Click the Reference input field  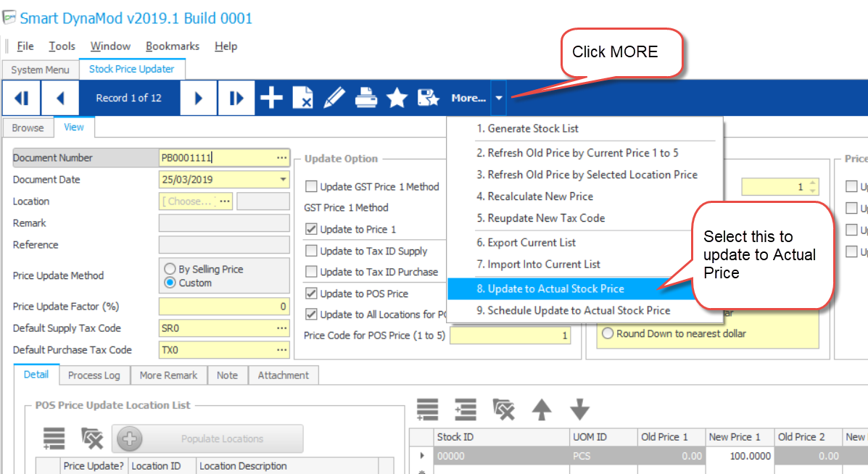(224, 244)
